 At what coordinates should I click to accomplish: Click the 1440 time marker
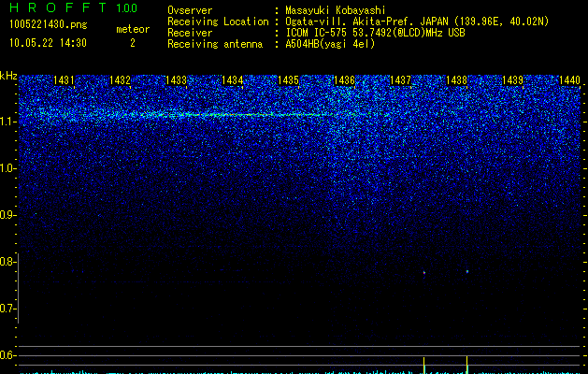click(569, 80)
